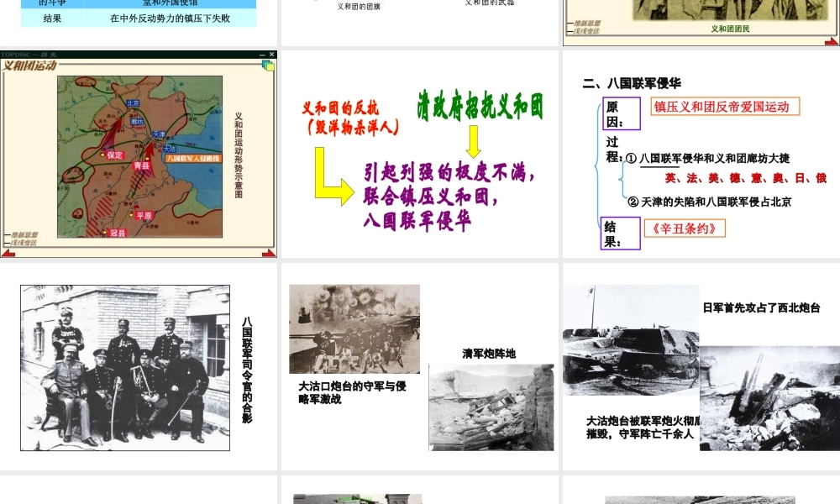840x504 pixels.
Task: Click the red arrow on the 义和团团民 slide
Action: 831,41
